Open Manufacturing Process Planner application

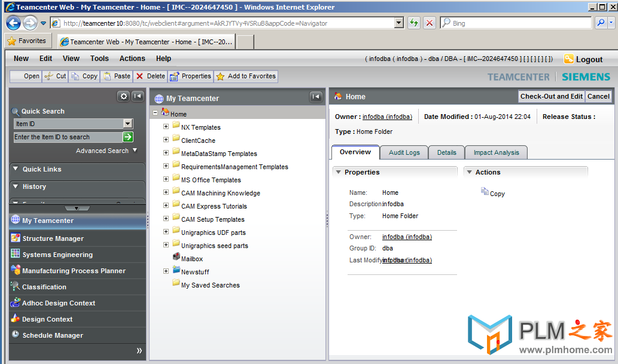(78, 271)
